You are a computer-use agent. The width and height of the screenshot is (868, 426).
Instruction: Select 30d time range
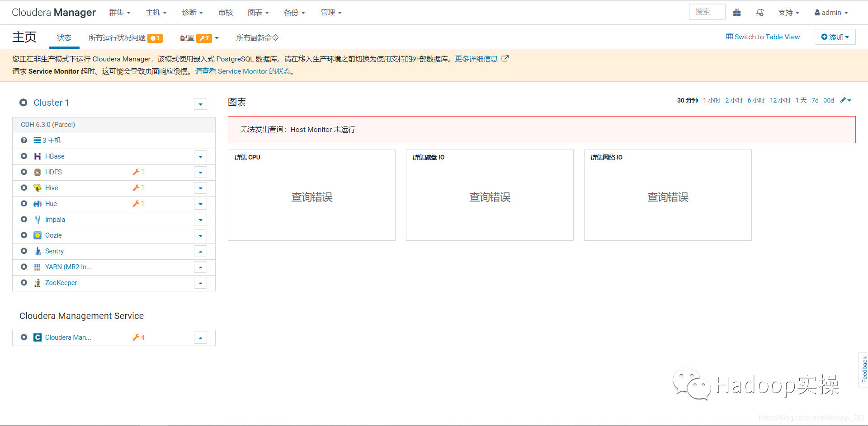[828, 100]
